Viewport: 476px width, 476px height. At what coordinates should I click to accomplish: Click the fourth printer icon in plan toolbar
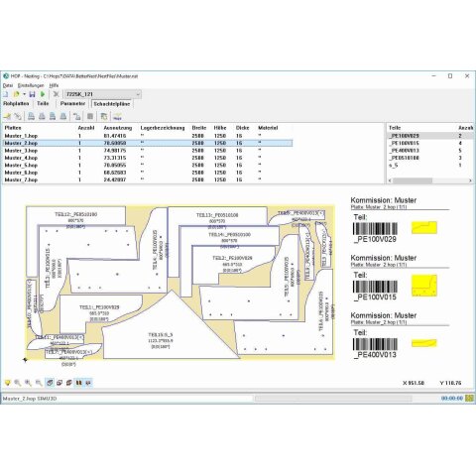click(63, 116)
